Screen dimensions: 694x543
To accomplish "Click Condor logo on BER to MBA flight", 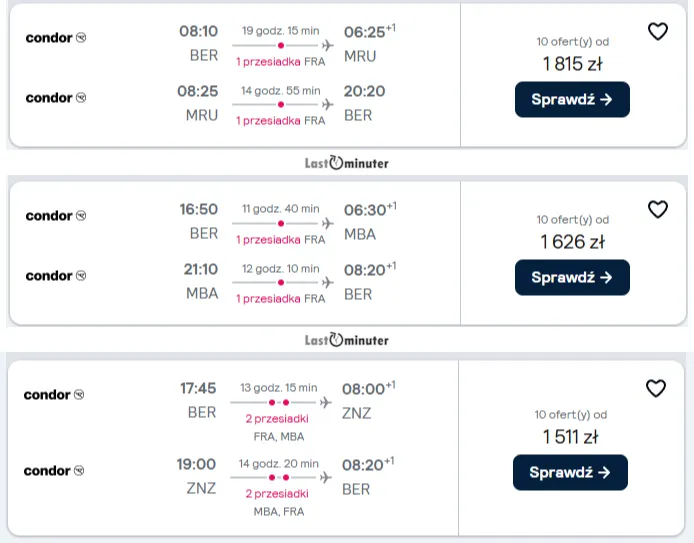I will coord(56,216).
